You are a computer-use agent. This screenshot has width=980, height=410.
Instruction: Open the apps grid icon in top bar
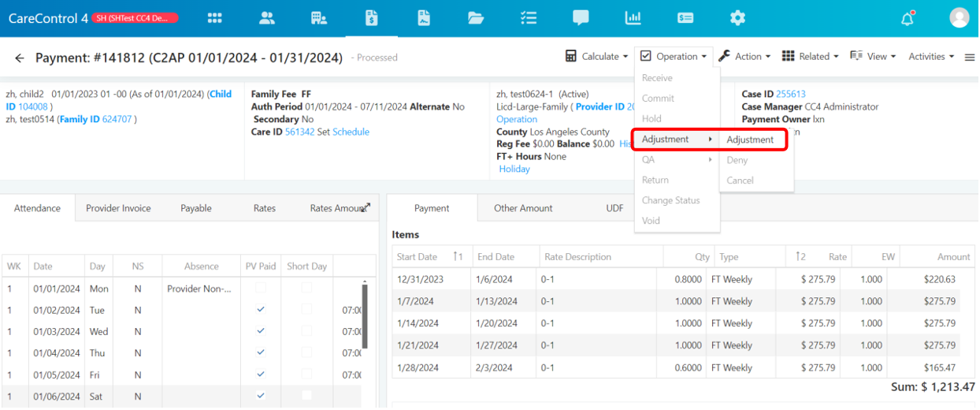click(x=214, y=18)
